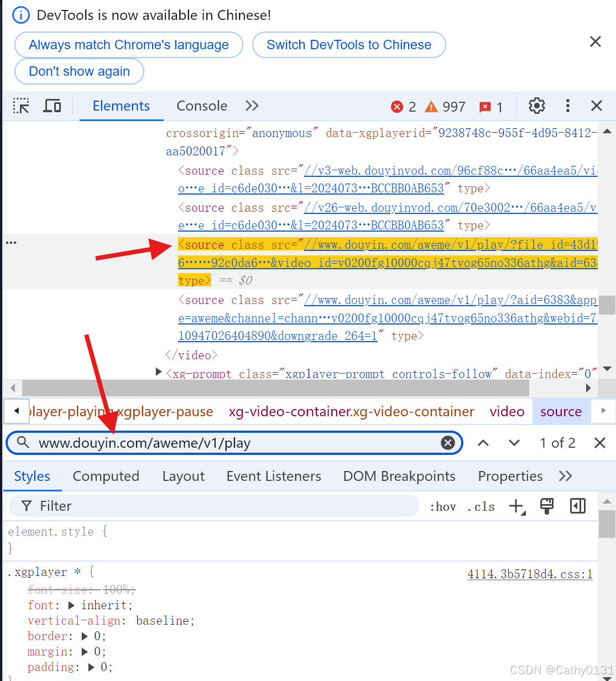Click the rendering emulation paintbrush icon
This screenshot has height=681, width=616.
(x=547, y=506)
